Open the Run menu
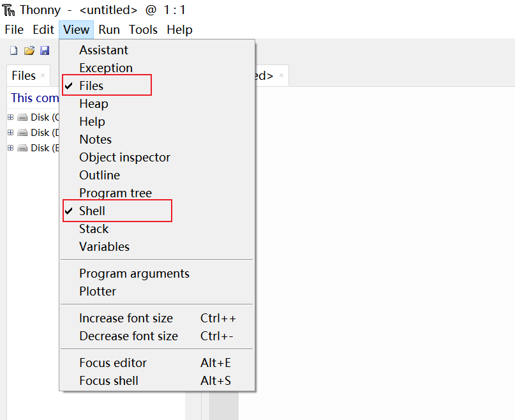 [109, 30]
